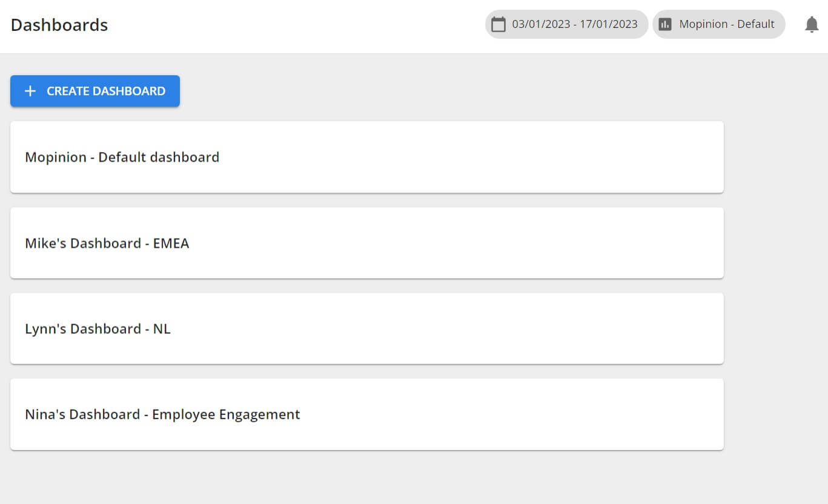Select the 'Mopinion - Default dashboard' title text
This screenshot has width=828, height=504.
(122, 157)
